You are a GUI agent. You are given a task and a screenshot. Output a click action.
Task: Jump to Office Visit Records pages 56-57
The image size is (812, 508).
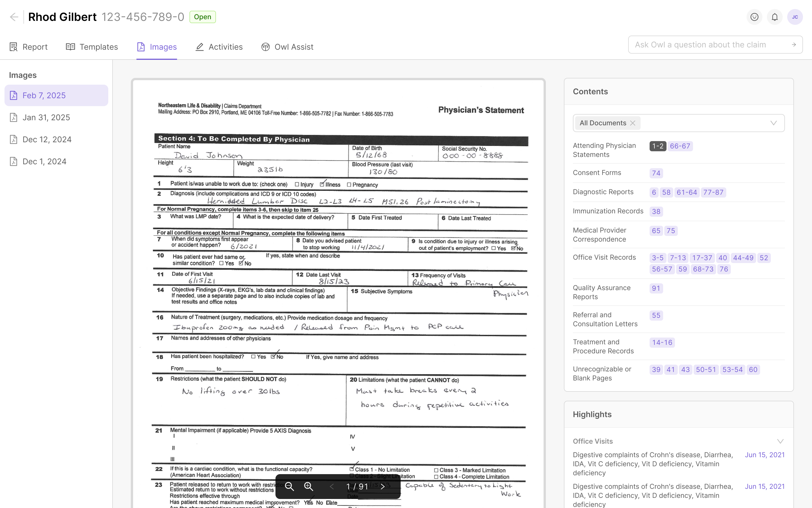(x=662, y=270)
